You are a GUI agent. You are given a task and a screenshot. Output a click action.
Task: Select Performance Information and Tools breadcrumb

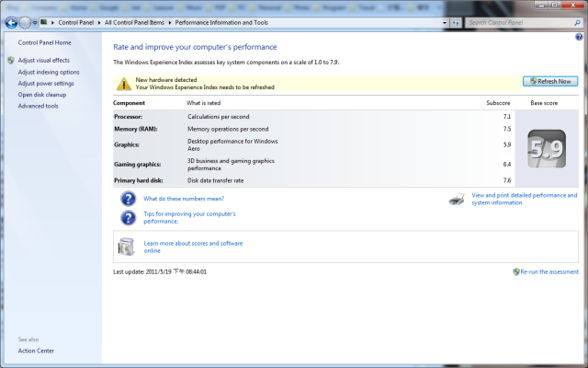click(x=221, y=22)
